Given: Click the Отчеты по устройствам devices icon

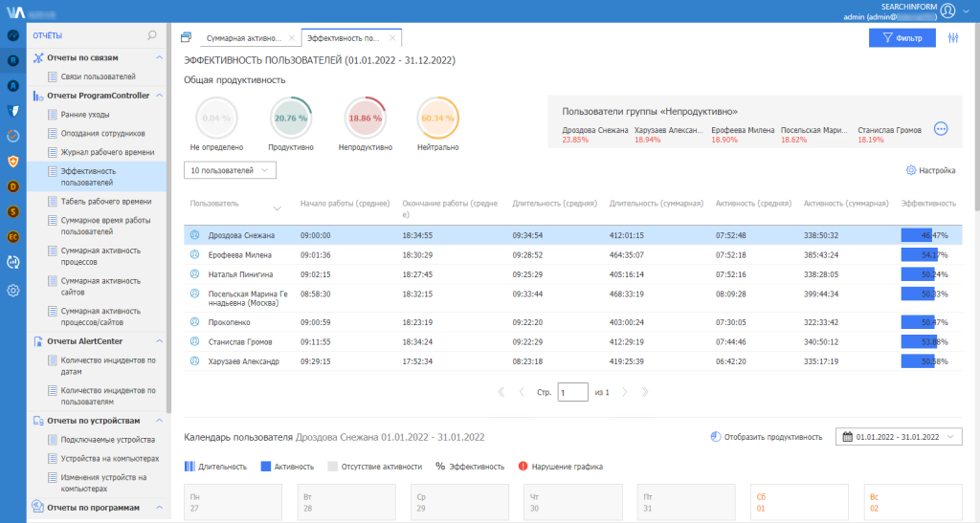Looking at the screenshot, I should pos(38,421).
